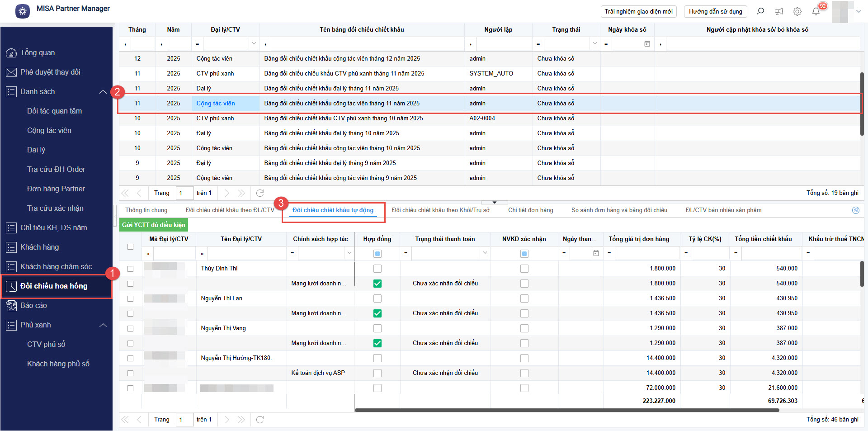This screenshot has width=868, height=431.
Task: Open the Đại lý/CTV filter dropdown
Action: tap(254, 44)
